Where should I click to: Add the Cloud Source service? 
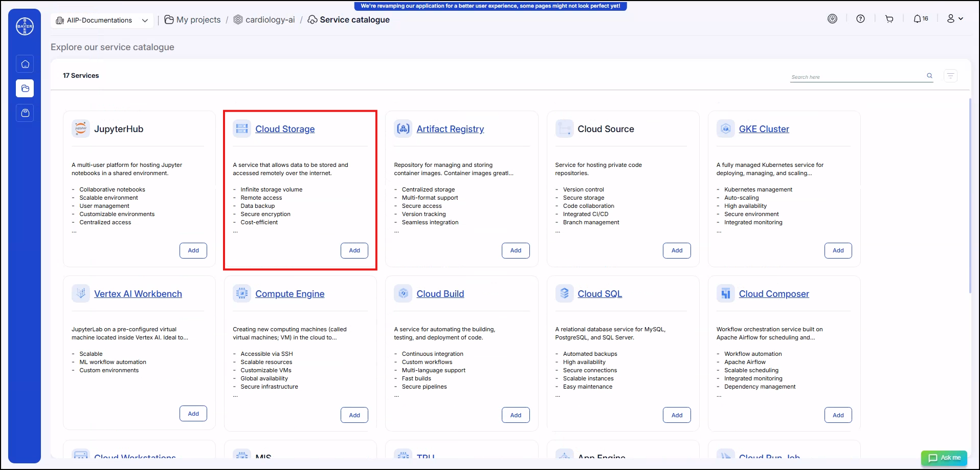coord(677,250)
